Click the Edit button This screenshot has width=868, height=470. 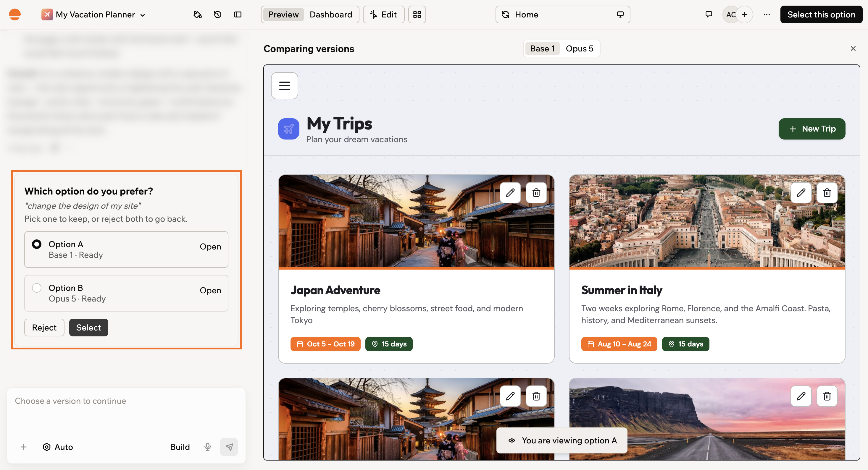(x=383, y=14)
